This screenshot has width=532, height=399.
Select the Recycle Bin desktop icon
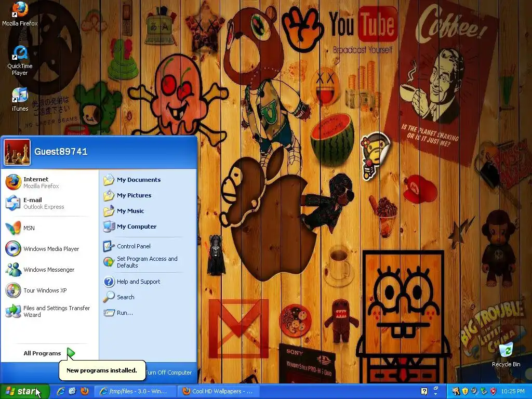[506, 354]
